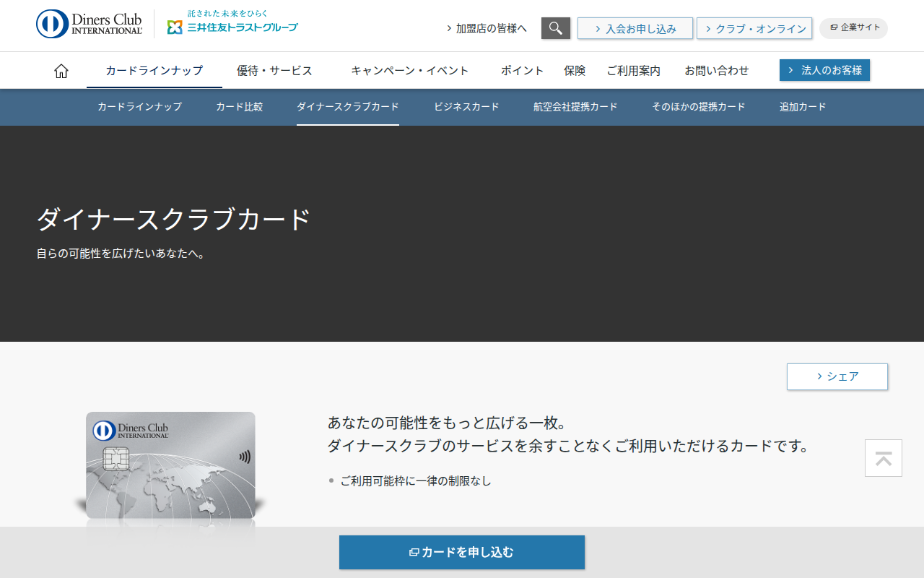Viewport: 924px width, 578px height.
Task: Open the ポイント menu item
Action: point(522,69)
